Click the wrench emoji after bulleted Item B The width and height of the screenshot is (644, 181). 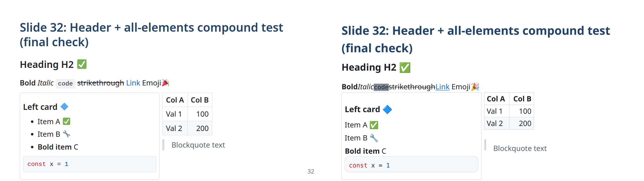tap(66, 134)
